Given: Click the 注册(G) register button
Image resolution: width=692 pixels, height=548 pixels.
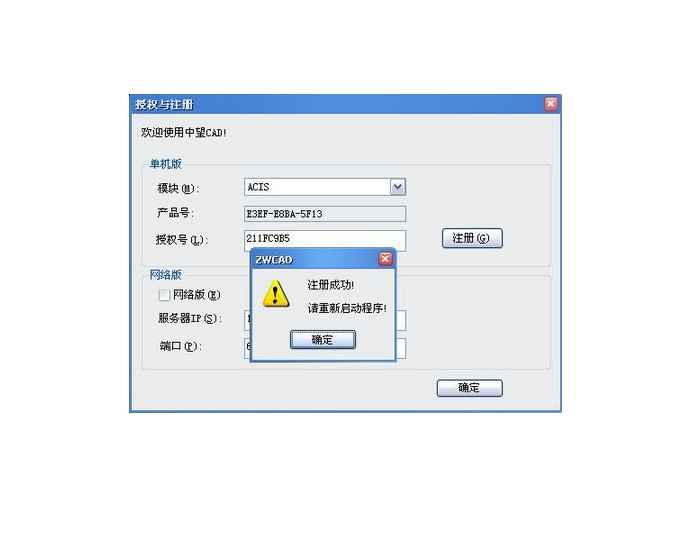Looking at the screenshot, I should (x=472, y=238).
